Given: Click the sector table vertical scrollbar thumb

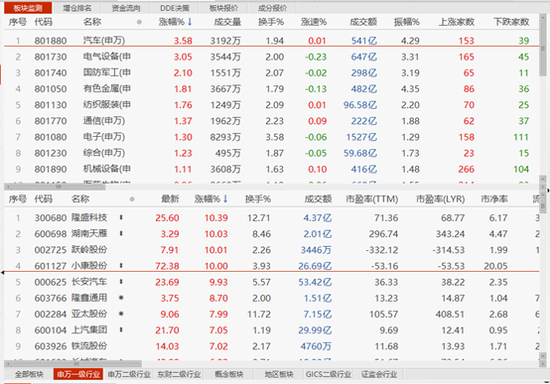Looking at the screenshot, I should pos(543,50).
